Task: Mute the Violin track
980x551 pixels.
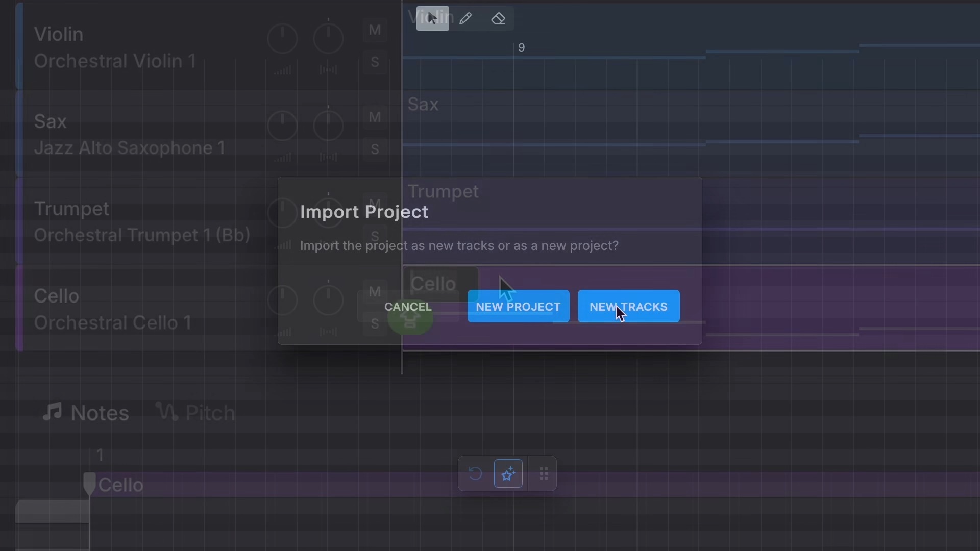Action: [375, 31]
